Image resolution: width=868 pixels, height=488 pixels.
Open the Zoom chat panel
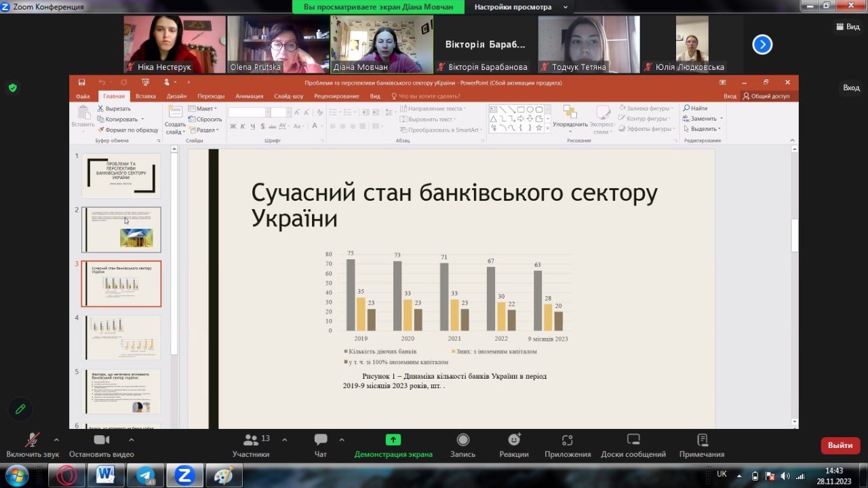pos(321,445)
